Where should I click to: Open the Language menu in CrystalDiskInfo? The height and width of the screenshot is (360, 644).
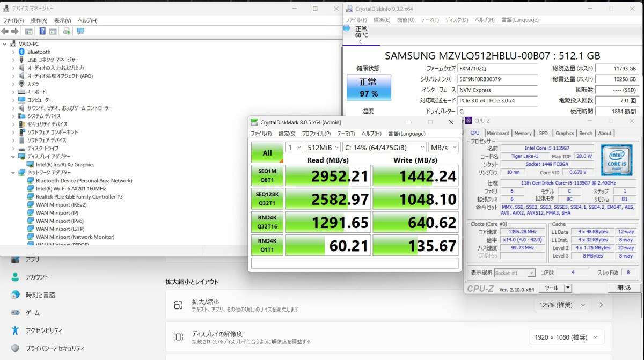[520, 20]
